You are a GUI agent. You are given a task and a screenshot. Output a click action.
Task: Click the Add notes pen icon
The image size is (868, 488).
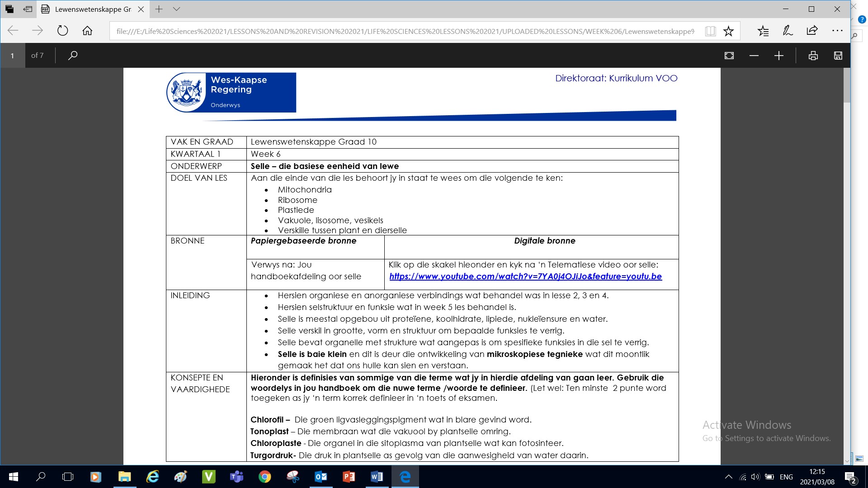[x=788, y=31]
